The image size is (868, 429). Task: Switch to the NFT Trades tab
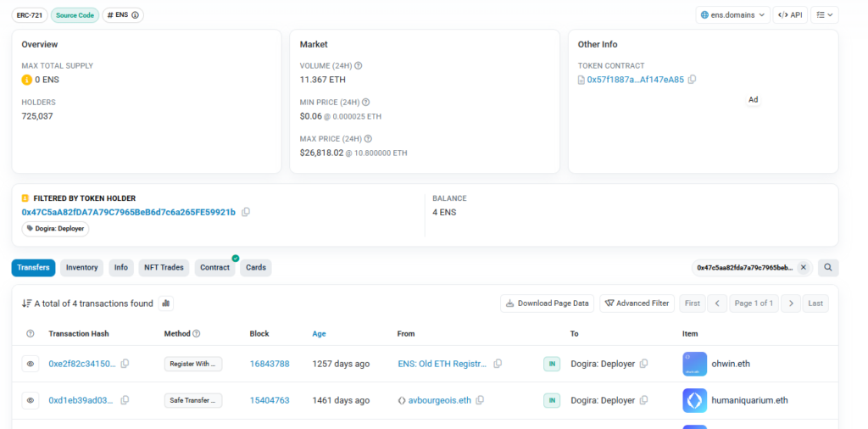[x=164, y=267]
